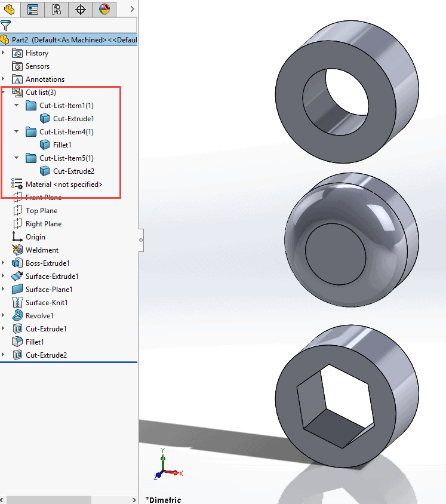The image size is (446, 504).
Task: Expand the Annotations folder
Action: (x=3, y=78)
